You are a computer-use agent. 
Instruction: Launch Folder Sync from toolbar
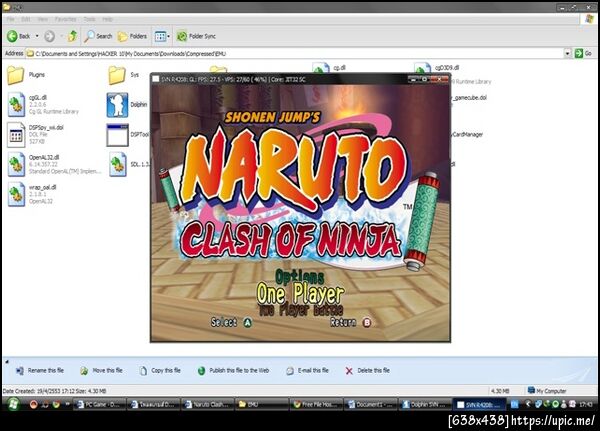coord(196,36)
